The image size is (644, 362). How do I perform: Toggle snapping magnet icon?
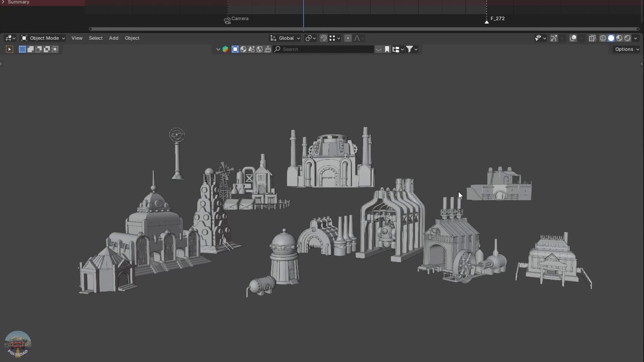(323, 38)
